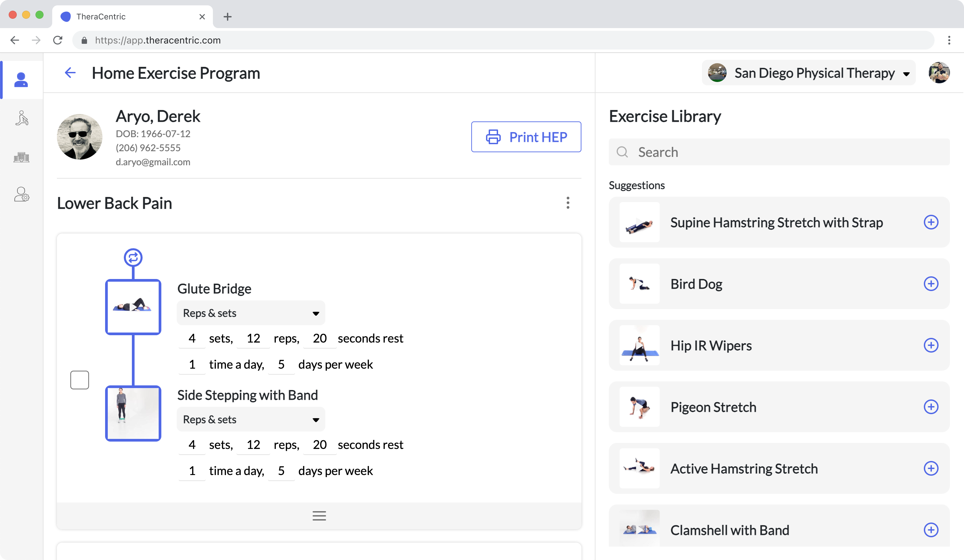
Task: Add Clamshell with Band to the program
Action: tap(931, 530)
